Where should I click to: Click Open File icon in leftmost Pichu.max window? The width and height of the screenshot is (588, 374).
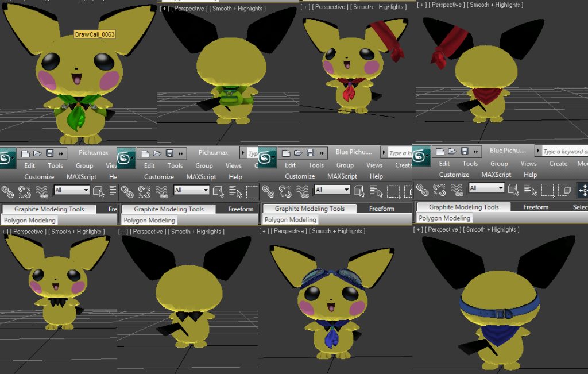[x=37, y=153]
